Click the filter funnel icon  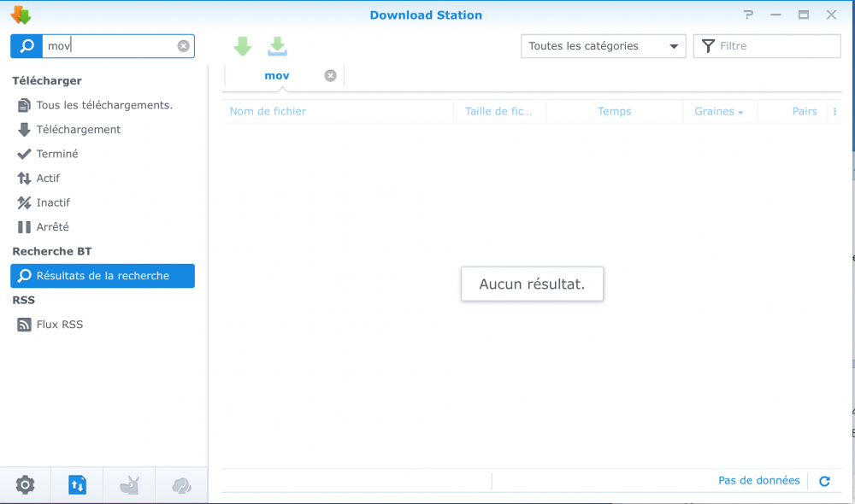coord(708,46)
